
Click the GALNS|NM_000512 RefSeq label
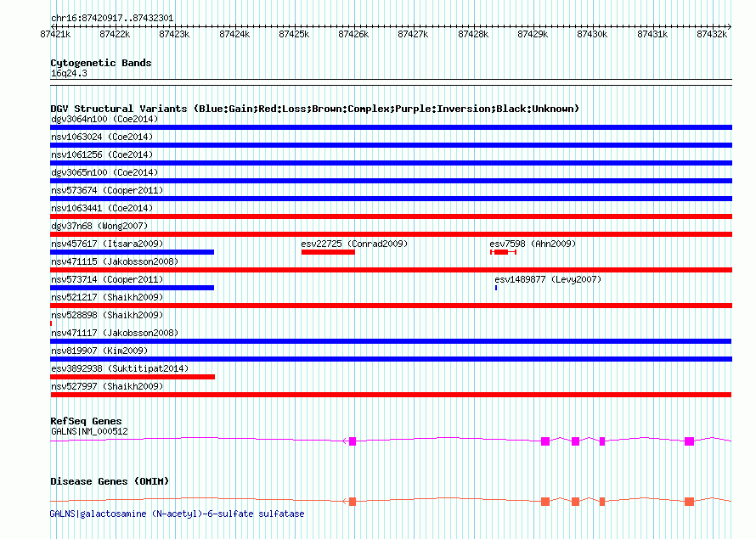[89, 431]
